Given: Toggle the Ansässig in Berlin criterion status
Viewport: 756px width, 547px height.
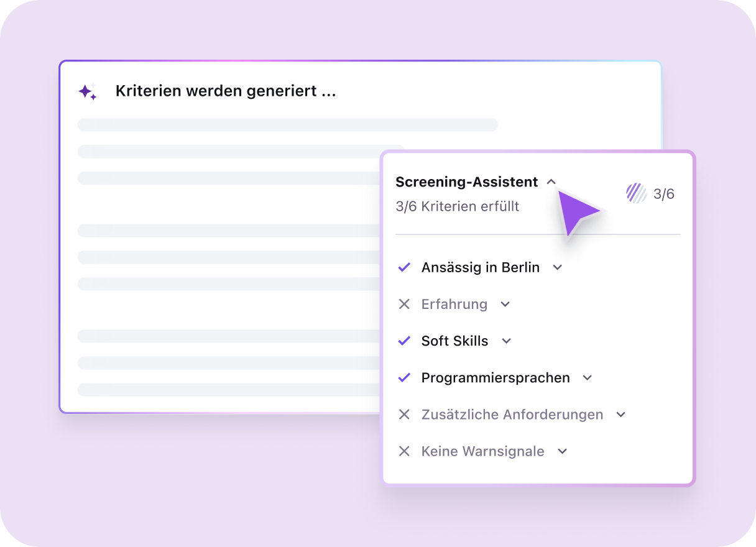Looking at the screenshot, I should point(405,267).
